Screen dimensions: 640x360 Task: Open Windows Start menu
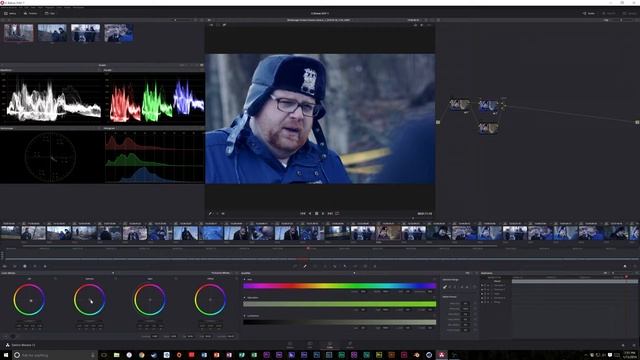(x=6, y=355)
